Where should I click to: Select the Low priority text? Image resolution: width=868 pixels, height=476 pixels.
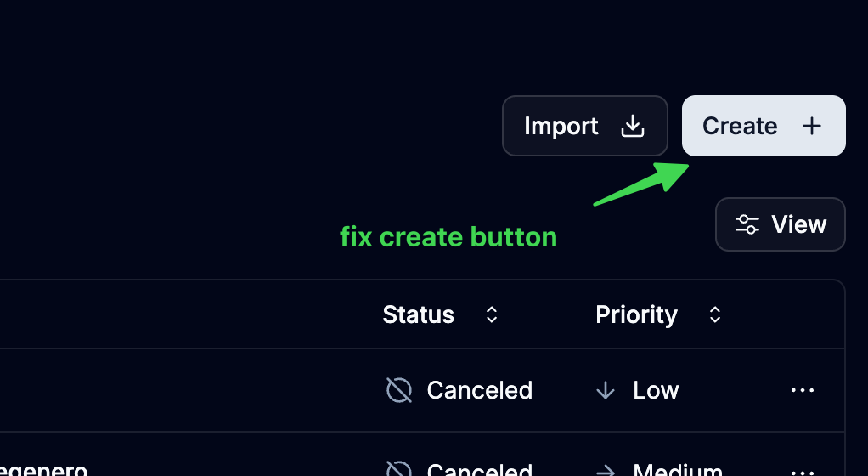656,390
